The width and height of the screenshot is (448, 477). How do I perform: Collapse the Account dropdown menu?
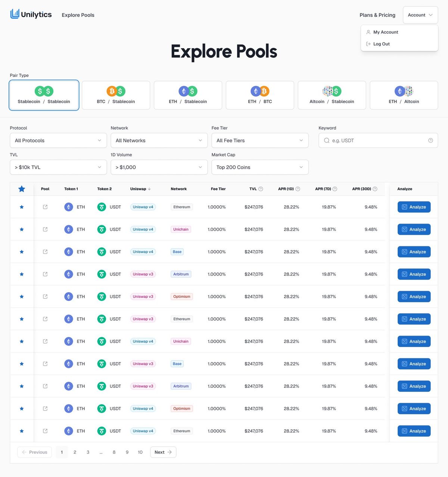(x=420, y=15)
